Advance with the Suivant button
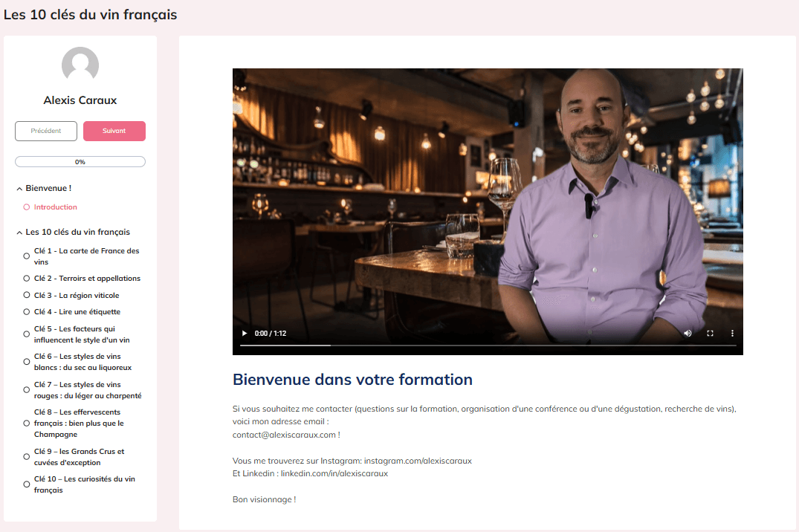 click(x=114, y=131)
